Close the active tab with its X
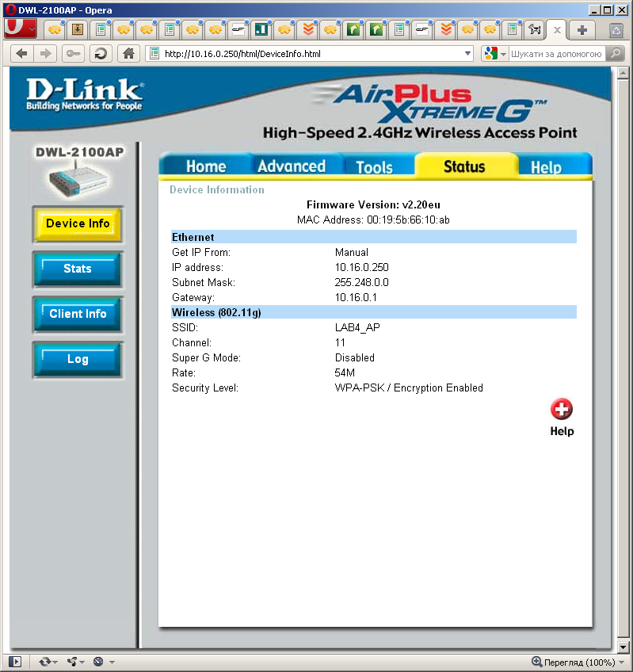The image size is (633, 672). coord(557,30)
